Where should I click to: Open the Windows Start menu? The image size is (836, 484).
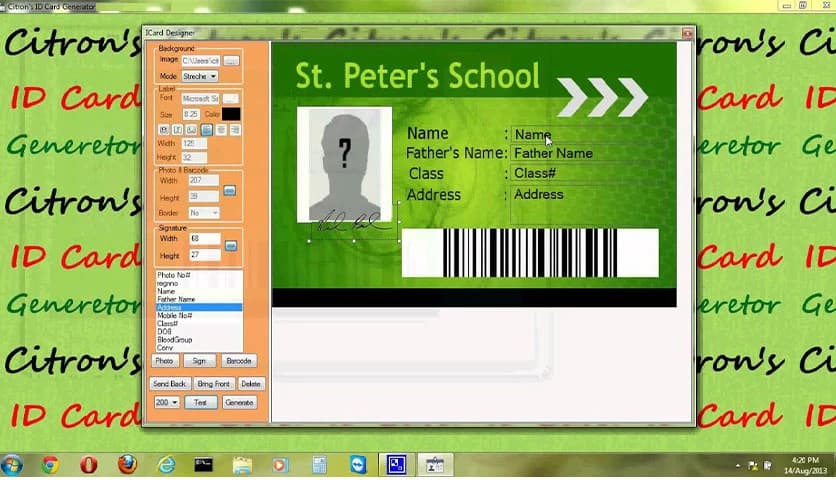click(12, 465)
